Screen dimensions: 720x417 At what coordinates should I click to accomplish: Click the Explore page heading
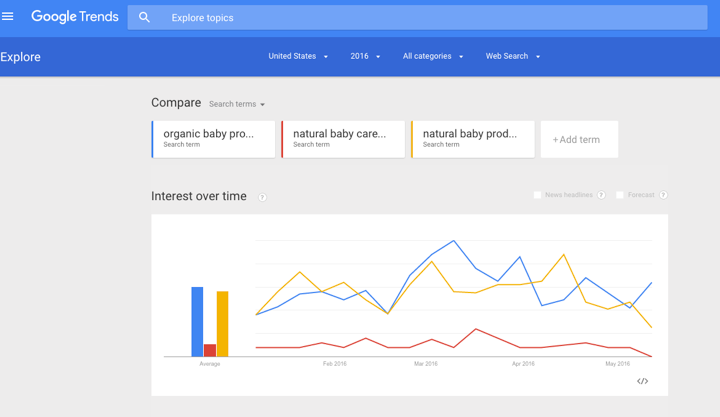[21, 57]
